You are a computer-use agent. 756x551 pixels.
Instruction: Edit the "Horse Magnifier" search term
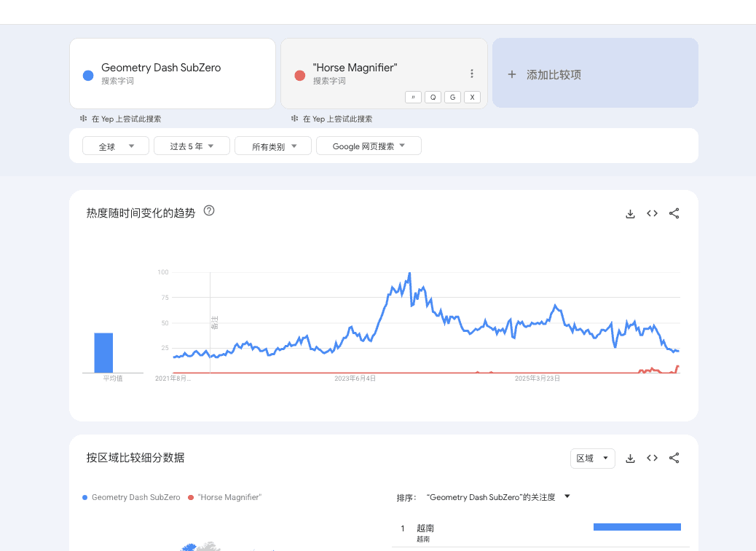pyautogui.click(x=355, y=68)
